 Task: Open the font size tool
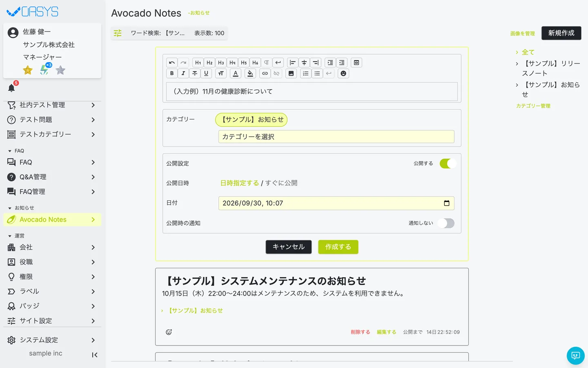pos(221,74)
